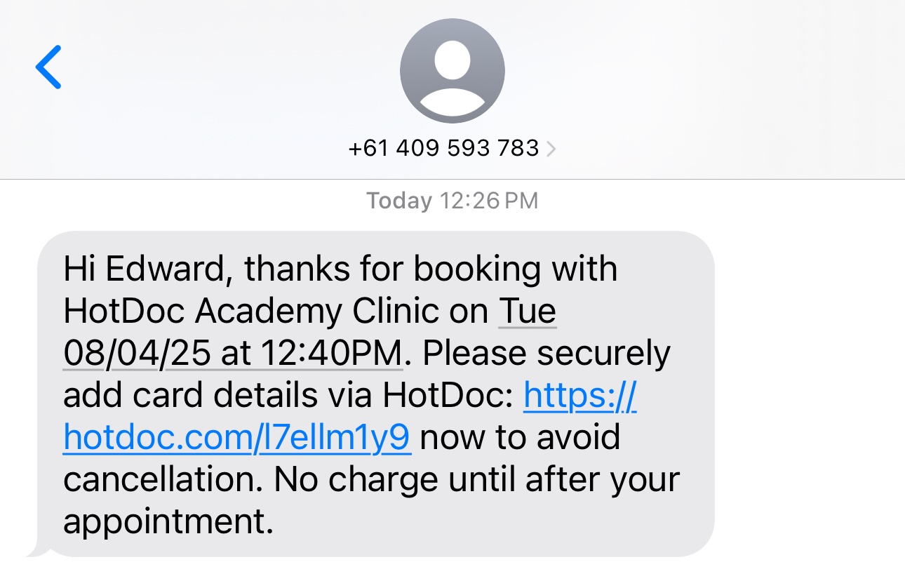Tap the underlined "Tue" date text
The width and height of the screenshot is (905, 588).
[x=528, y=312]
